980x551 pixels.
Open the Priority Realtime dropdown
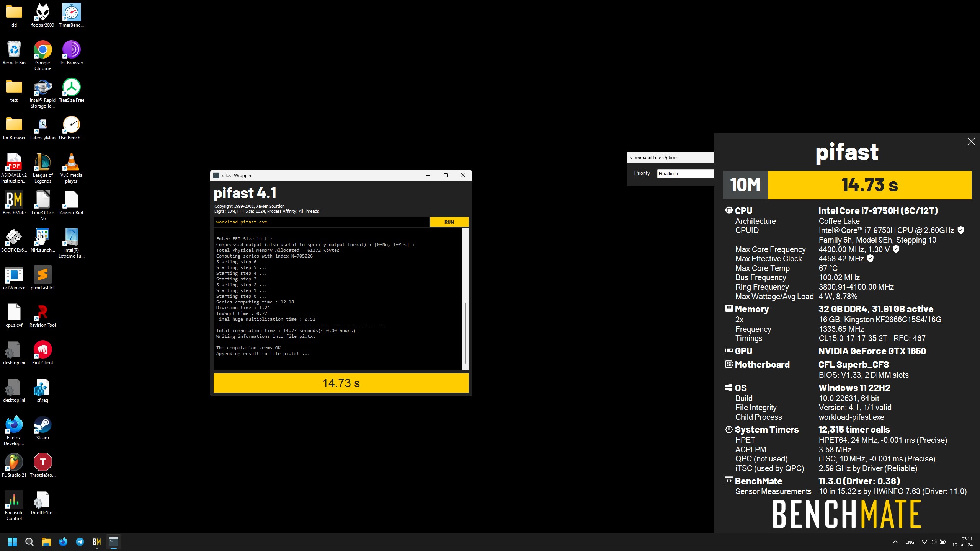(686, 173)
